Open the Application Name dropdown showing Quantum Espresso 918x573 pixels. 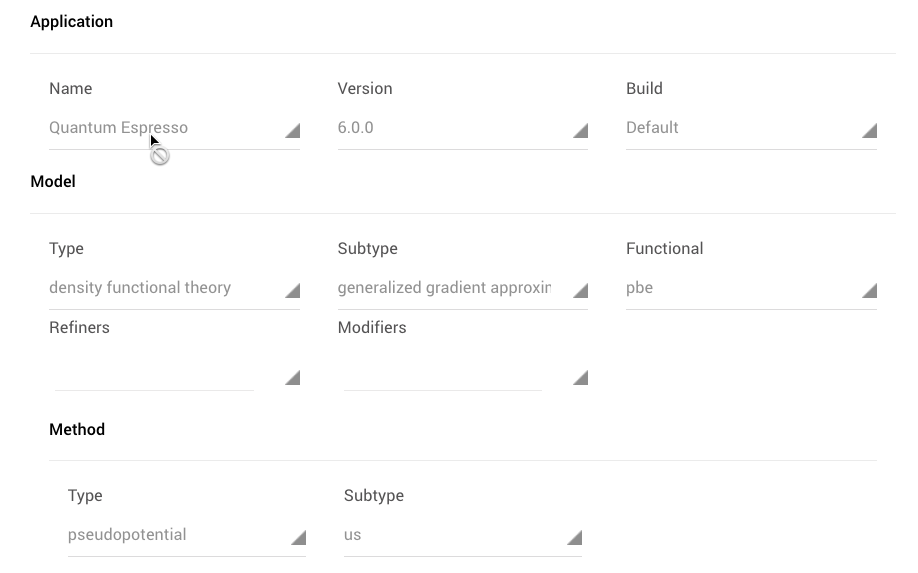(x=160, y=128)
